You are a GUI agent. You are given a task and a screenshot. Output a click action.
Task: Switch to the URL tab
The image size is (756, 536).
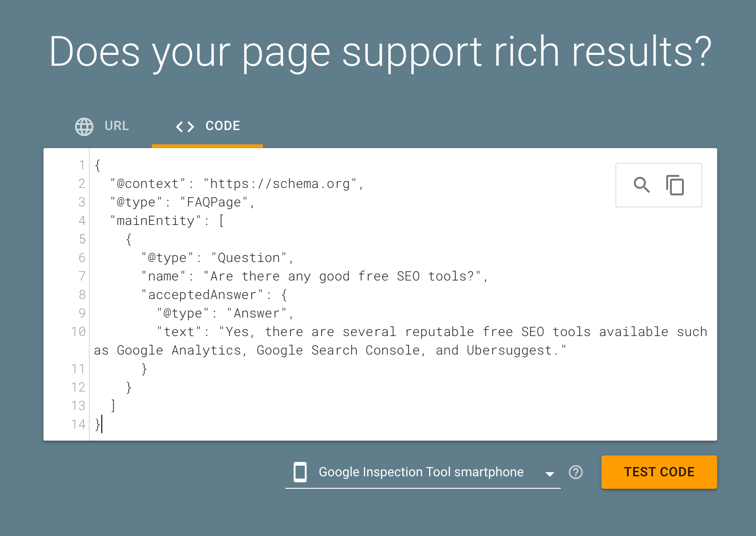(x=102, y=126)
